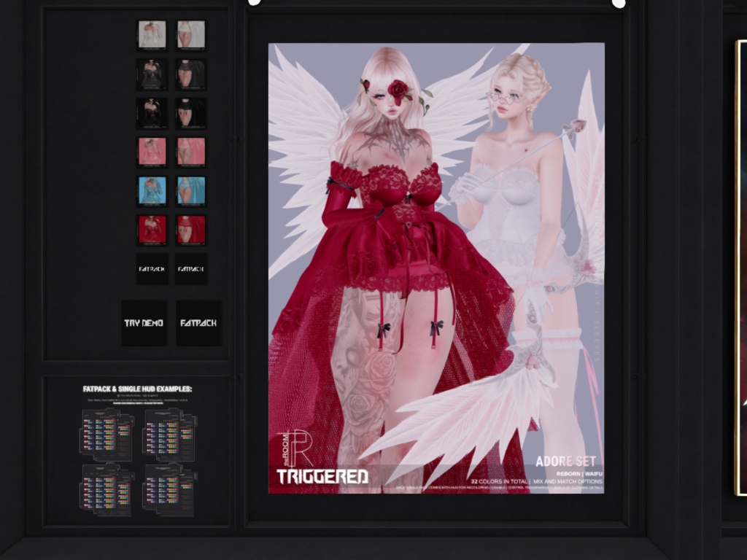Image resolution: width=747 pixels, height=560 pixels.
Task: Pick the second-row black bottoms thumbnail
Action: pyautogui.click(x=191, y=74)
